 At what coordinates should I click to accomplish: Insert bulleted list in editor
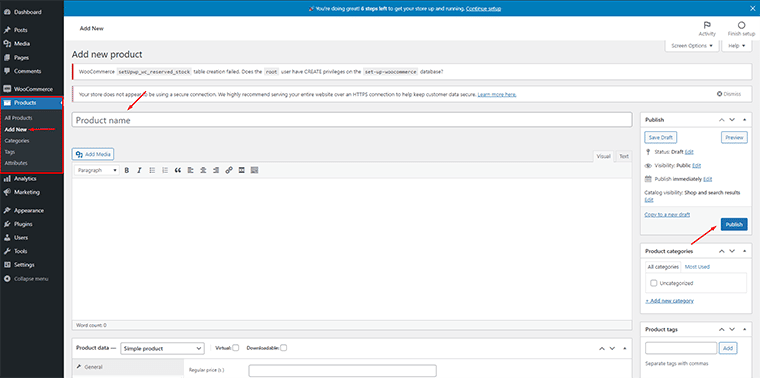tap(152, 170)
